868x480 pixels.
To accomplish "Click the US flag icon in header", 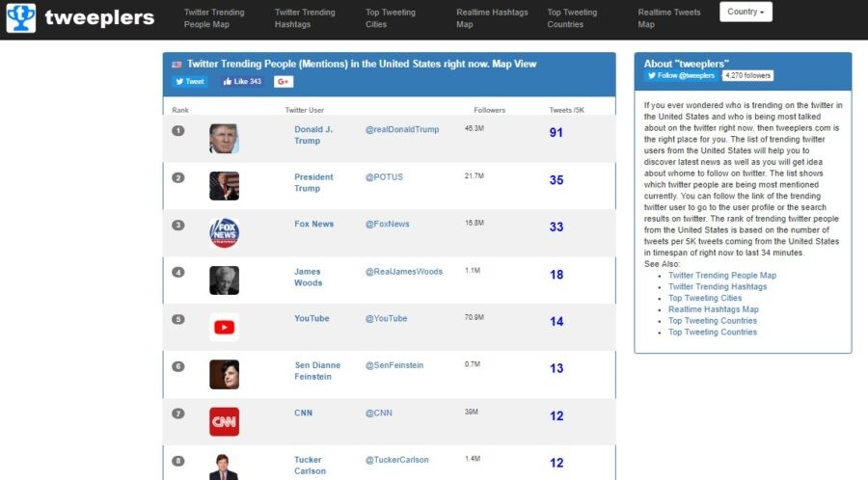I will click(x=176, y=65).
